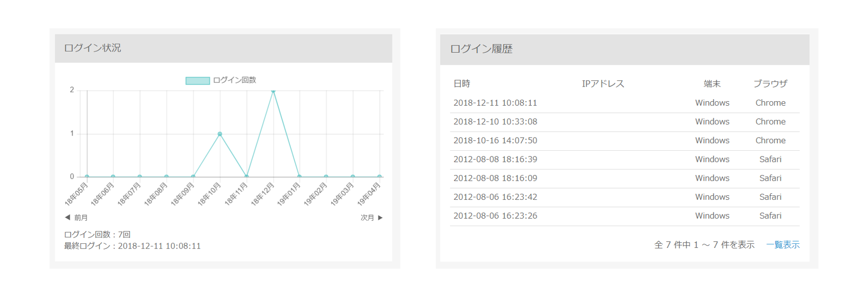Screen dimensions: 868x297
Task: Select the 2018-10-16 14:07:50 login row
Action: coord(625,141)
